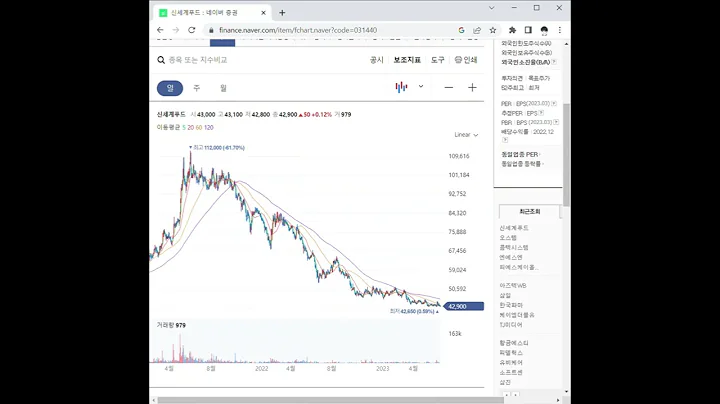Click the stock or index compare search field
The width and height of the screenshot is (720, 404).
click(198, 60)
